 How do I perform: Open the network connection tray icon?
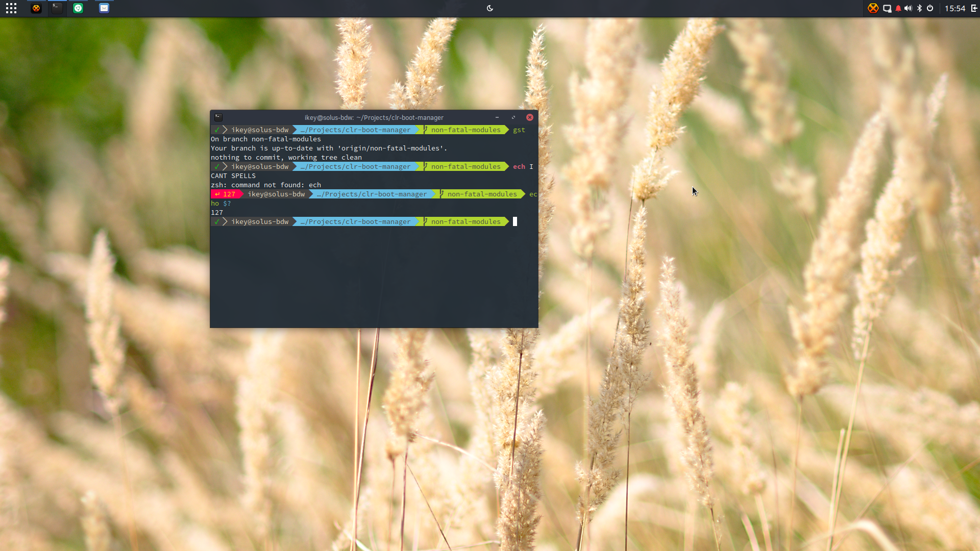click(x=887, y=8)
